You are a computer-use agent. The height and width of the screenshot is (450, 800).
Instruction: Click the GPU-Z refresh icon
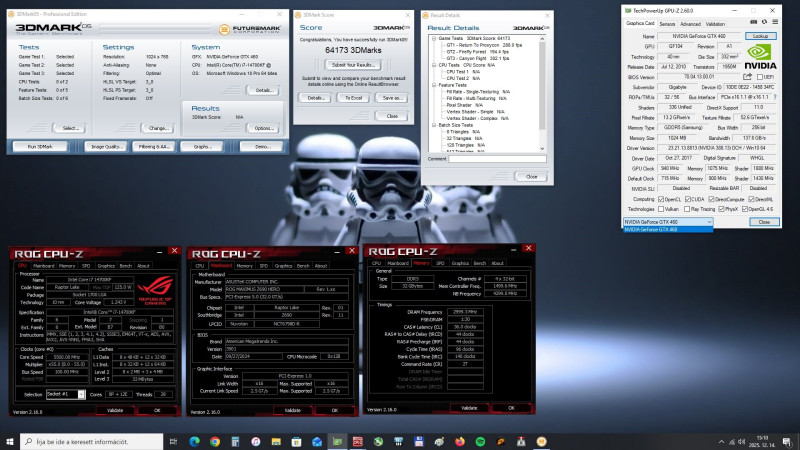(764, 22)
